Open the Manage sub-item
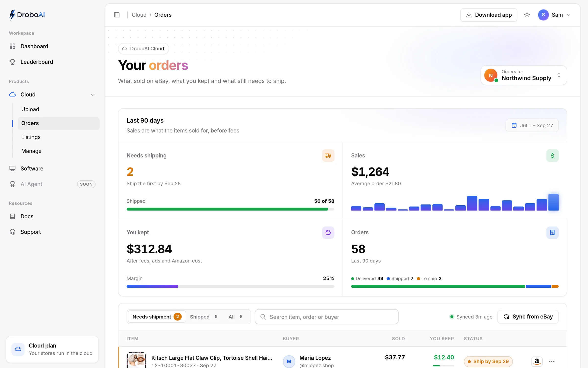Screen dimensions: 588x368 (x=58, y=151)
